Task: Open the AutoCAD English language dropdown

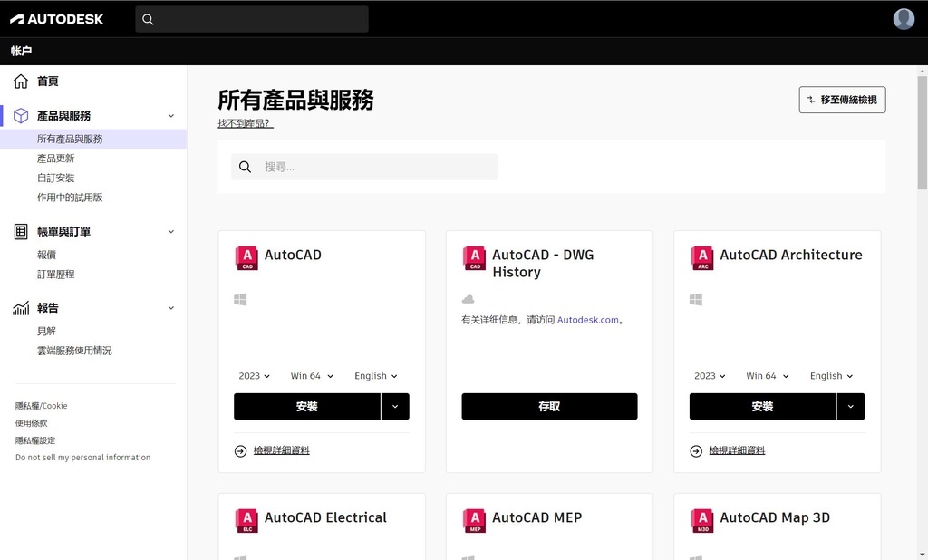Action: [x=376, y=376]
